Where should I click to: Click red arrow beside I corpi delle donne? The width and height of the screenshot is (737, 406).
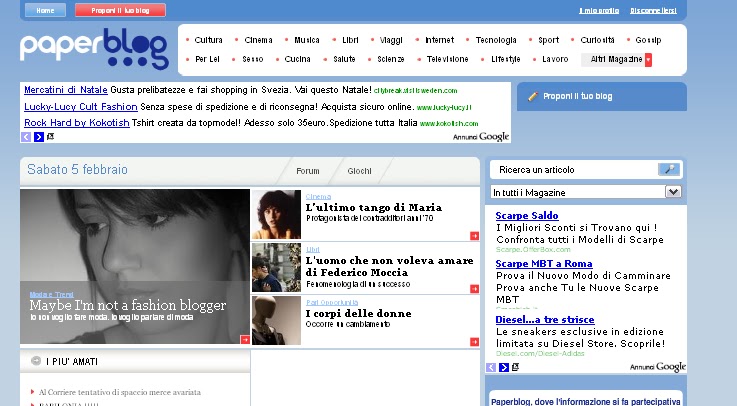tap(474, 342)
